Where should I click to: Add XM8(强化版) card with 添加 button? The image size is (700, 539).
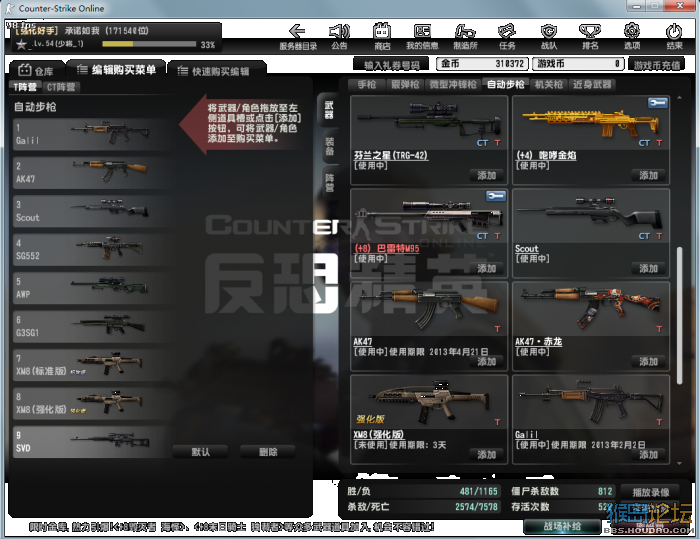[487, 455]
